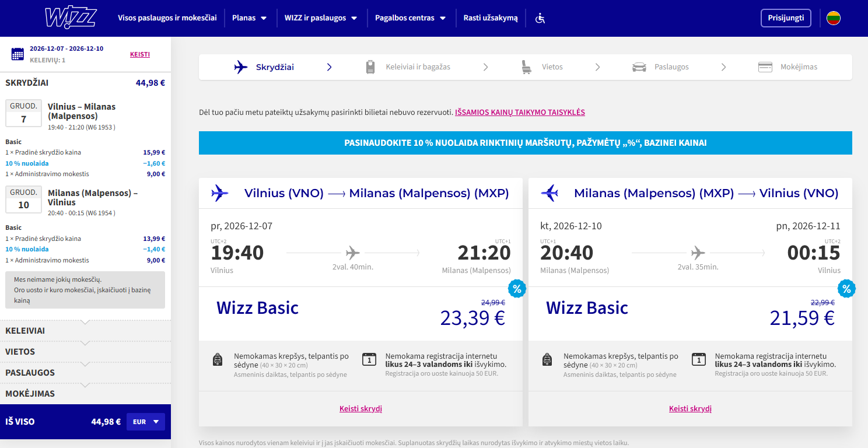Click airplane icon in Skrydžiai step
Viewport: 868px width, 448px height.
click(240, 67)
